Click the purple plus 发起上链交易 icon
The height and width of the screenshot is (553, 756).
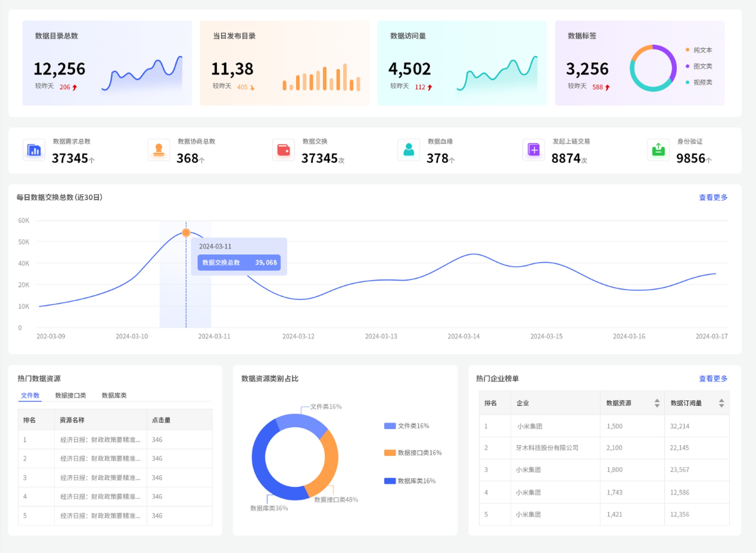pos(533,150)
